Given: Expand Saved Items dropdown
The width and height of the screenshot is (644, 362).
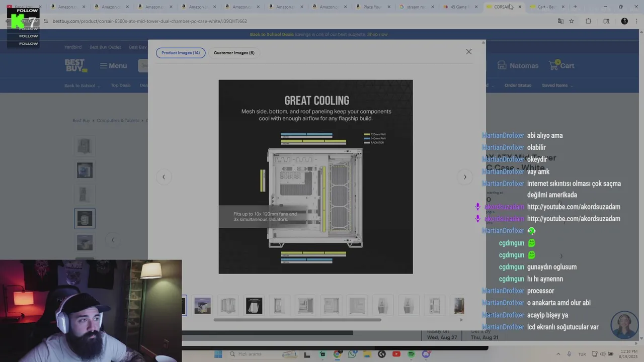Looking at the screenshot, I should point(557,85).
